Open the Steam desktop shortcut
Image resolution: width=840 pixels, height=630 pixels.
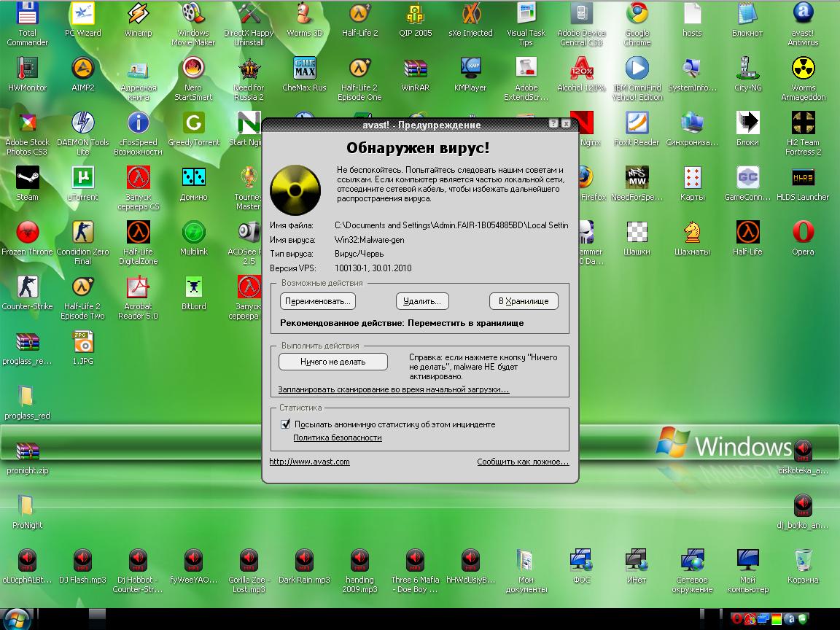pyautogui.click(x=27, y=179)
